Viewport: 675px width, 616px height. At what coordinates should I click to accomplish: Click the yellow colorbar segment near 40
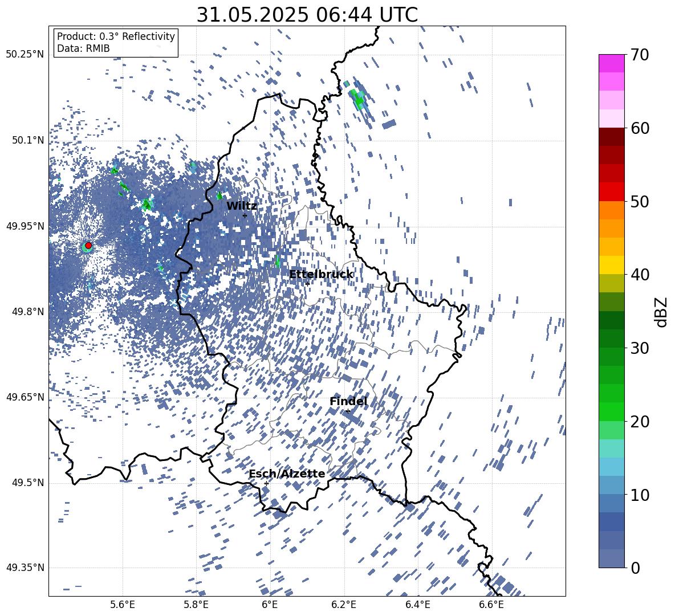tap(611, 265)
